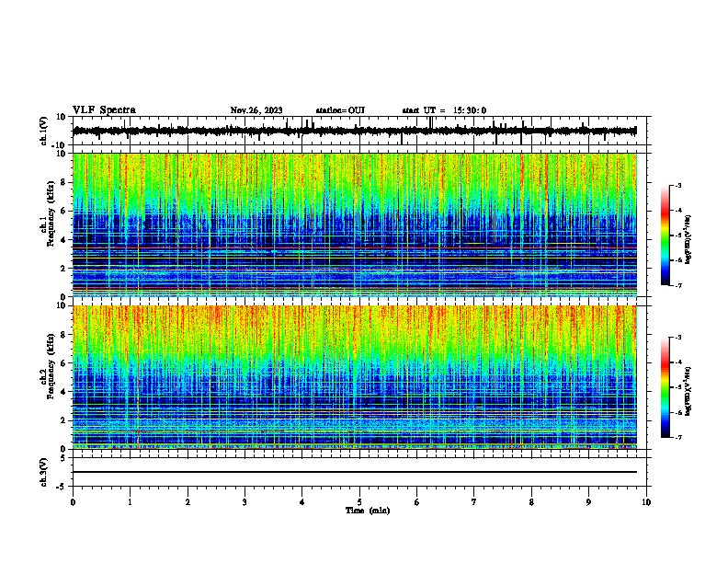Click the ch.3 flat voltage trace
Viewport: 728px width, 563px height.
[x=355, y=472]
